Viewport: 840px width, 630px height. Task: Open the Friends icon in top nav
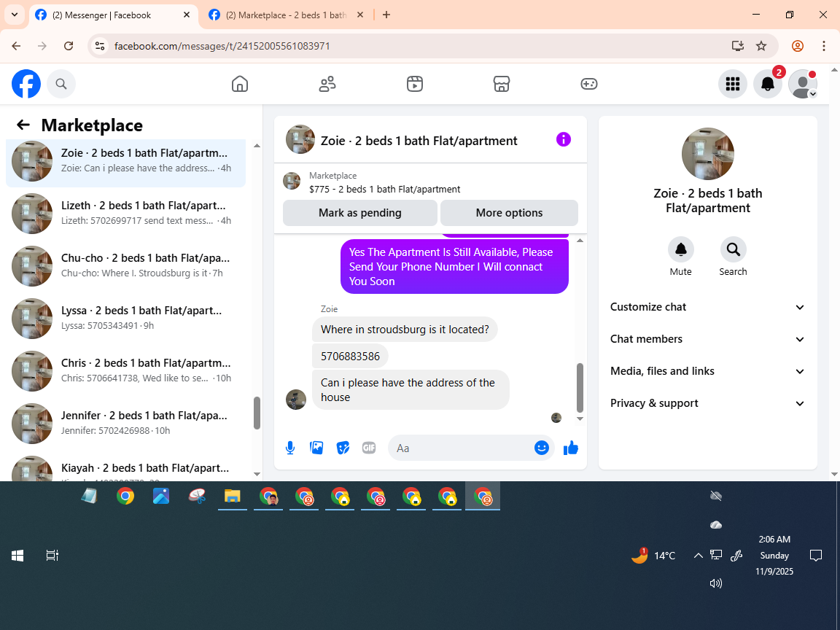(x=327, y=84)
